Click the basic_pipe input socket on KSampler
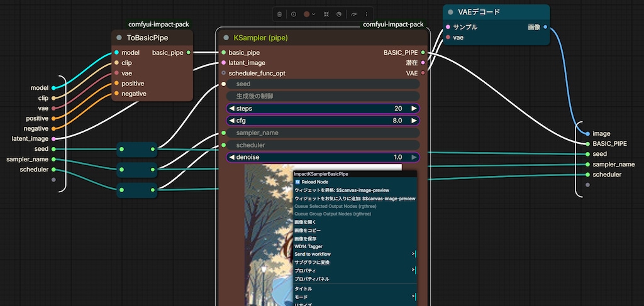 tap(223, 53)
